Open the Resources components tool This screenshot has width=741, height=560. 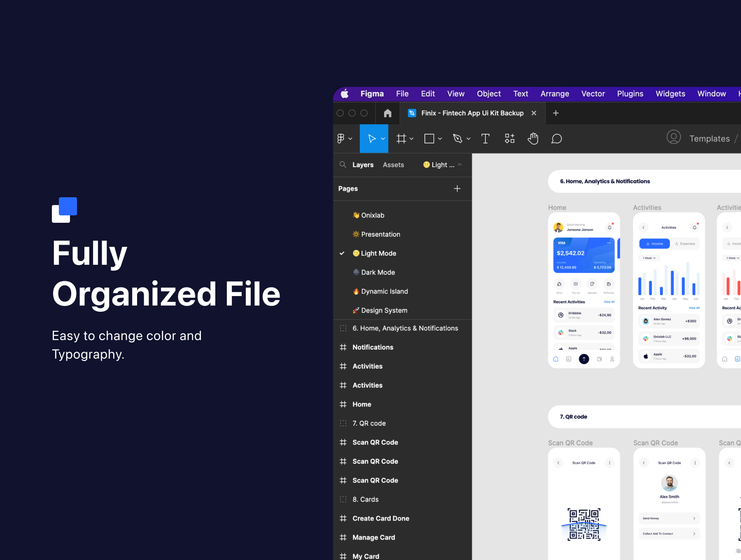[x=510, y=139]
